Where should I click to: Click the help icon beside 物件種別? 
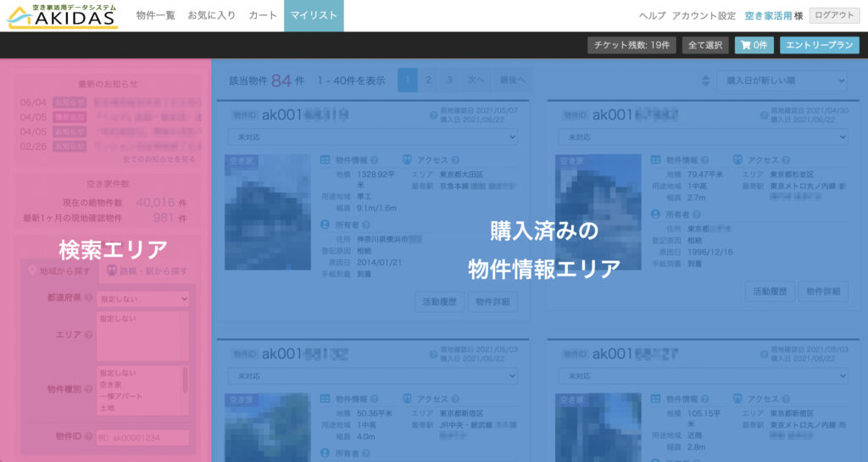pyautogui.click(x=88, y=389)
